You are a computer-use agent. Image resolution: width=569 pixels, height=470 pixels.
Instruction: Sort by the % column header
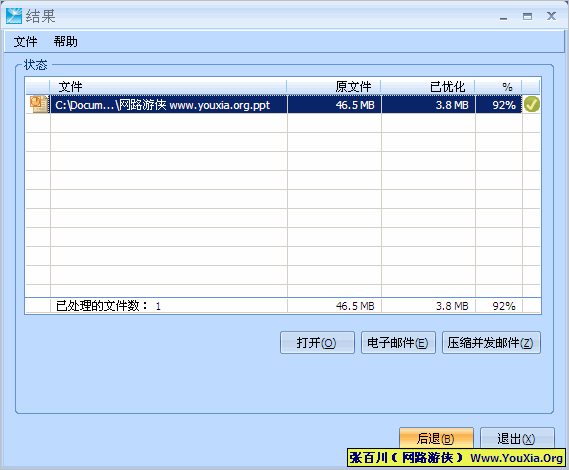coord(499,87)
